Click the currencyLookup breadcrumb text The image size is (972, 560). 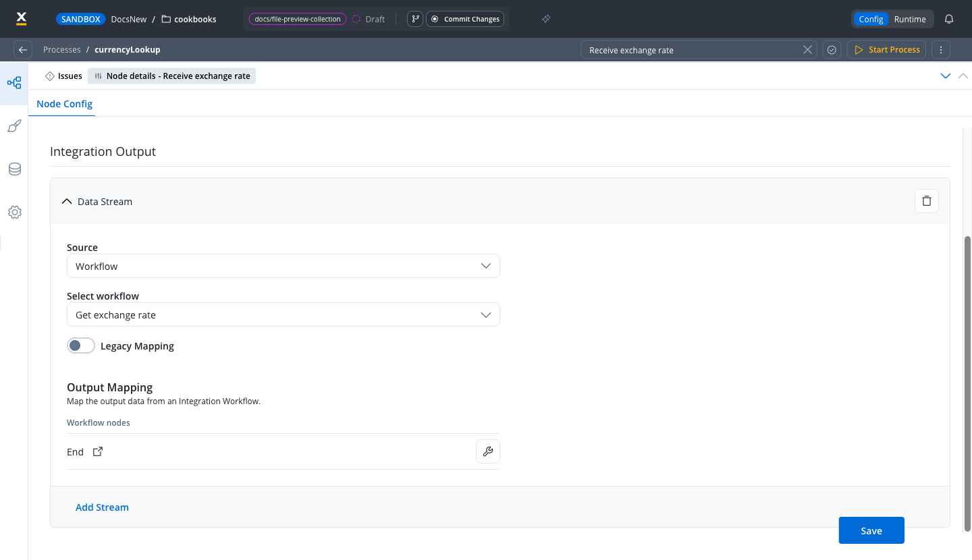point(128,50)
